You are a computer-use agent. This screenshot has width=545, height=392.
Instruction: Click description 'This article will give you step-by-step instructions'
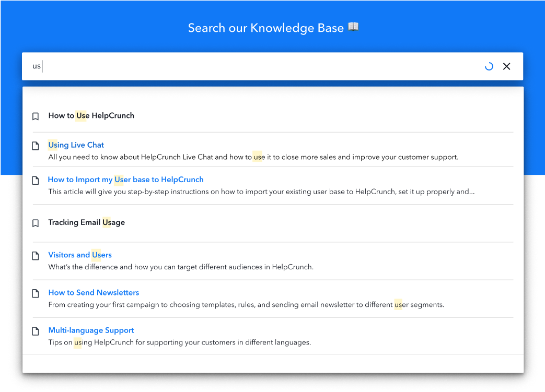[261, 192]
